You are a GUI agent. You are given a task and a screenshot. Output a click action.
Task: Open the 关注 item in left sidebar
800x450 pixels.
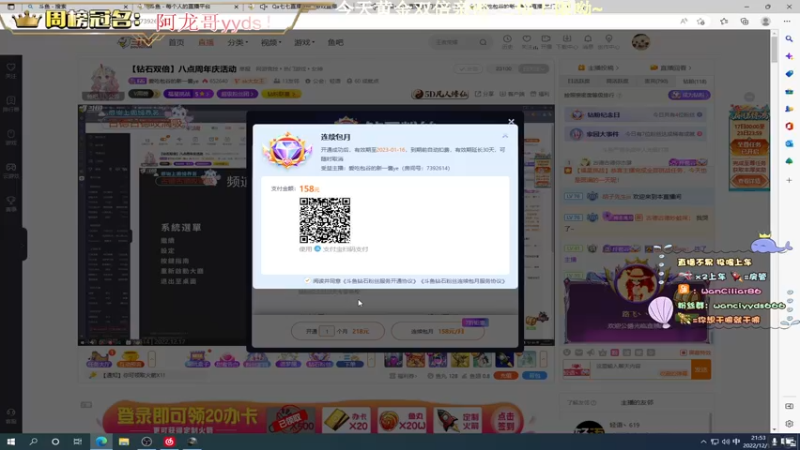[11, 70]
